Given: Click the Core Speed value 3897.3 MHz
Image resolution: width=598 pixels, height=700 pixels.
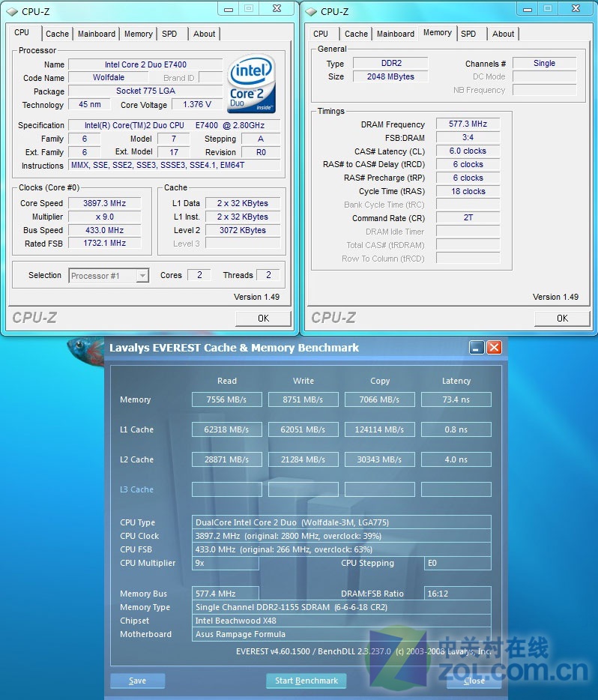Looking at the screenshot, I should [105, 203].
